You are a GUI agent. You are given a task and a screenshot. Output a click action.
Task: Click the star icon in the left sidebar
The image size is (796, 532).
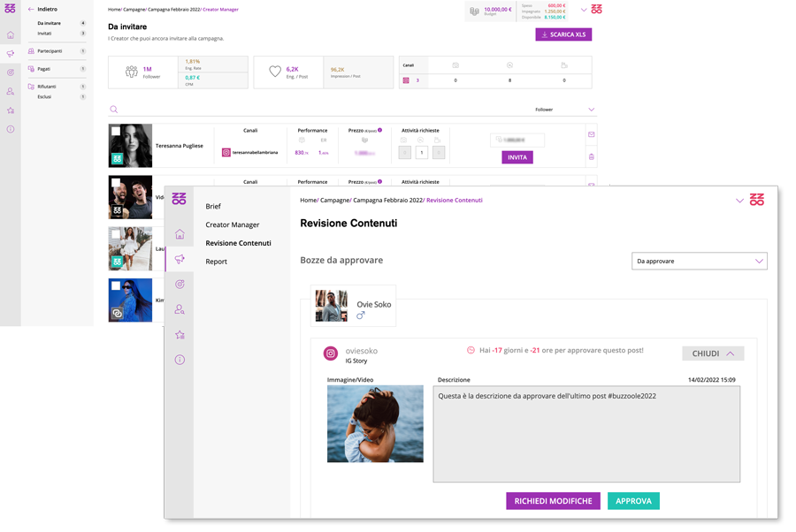(x=11, y=110)
